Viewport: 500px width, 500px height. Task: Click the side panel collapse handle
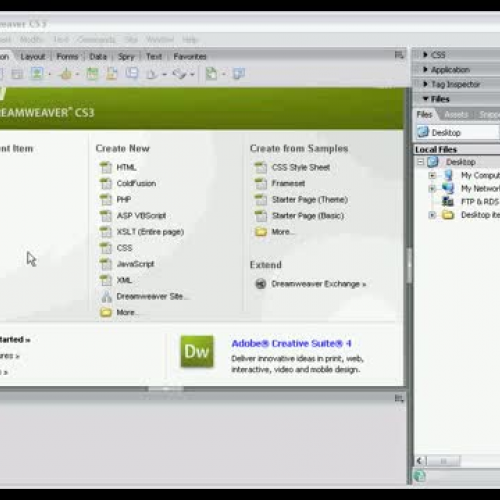410,266
